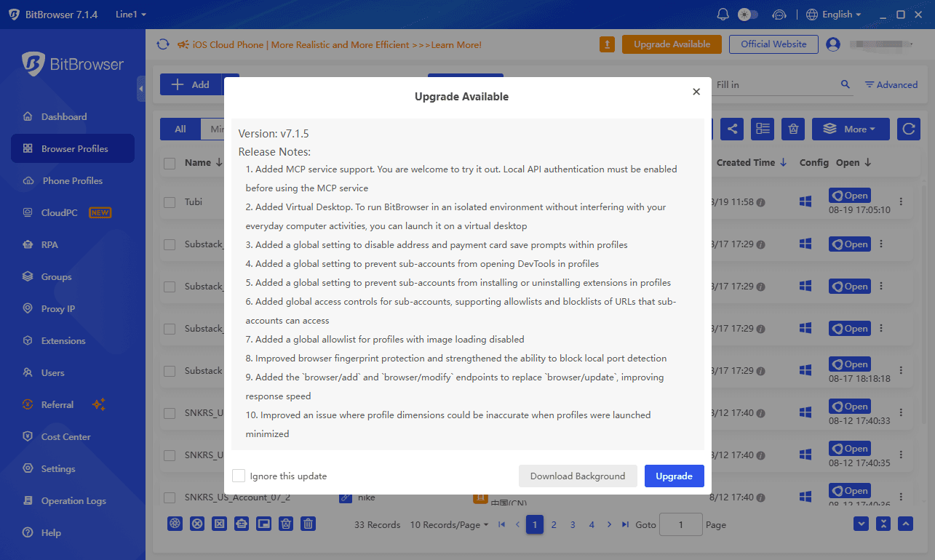Click the Upgrade button in dialog
The height and width of the screenshot is (560, 935).
[674, 476]
